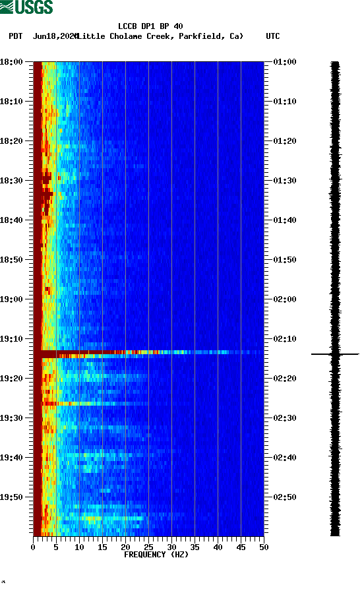Click the 02:50 UTC label
Screen dimensions: 364x589
point(285,497)
